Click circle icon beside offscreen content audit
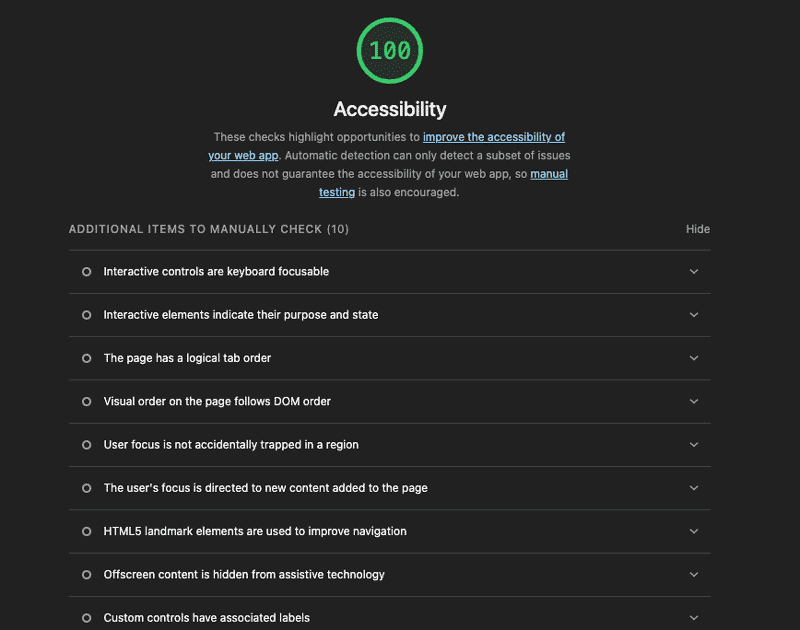800x630 pixels. click(86, 575)
